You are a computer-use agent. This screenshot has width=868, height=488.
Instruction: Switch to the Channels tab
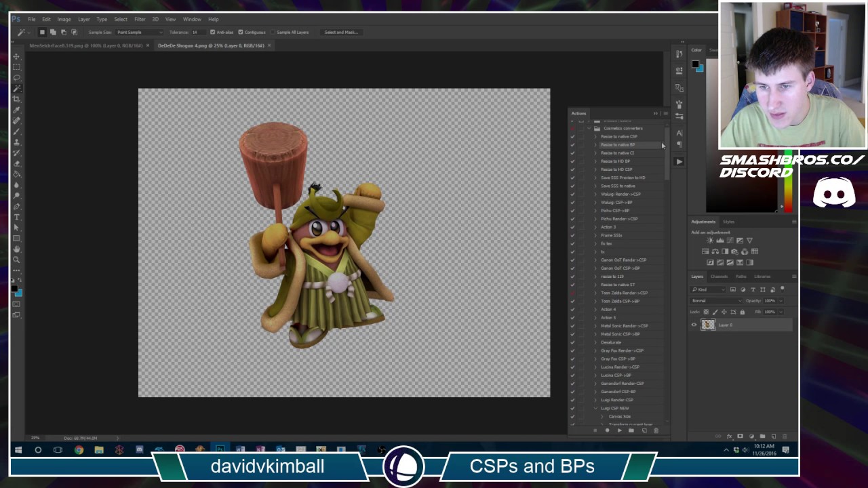[719, 277]
